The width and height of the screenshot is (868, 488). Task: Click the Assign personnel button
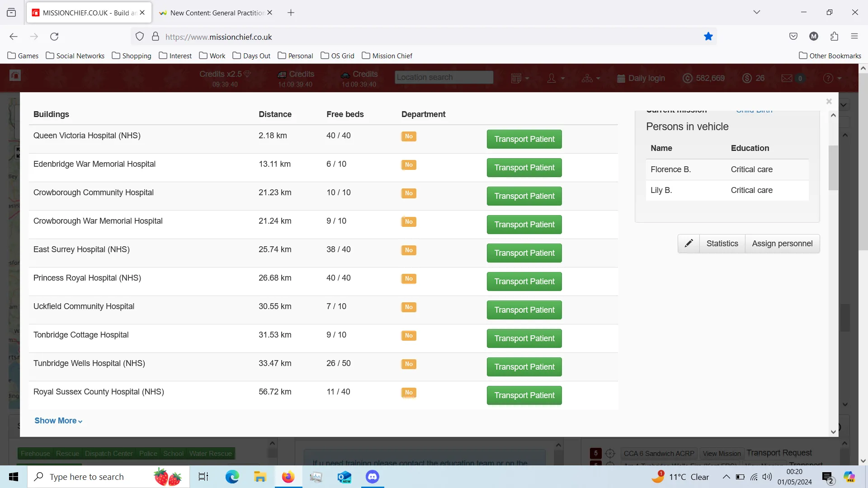(782, 244)
